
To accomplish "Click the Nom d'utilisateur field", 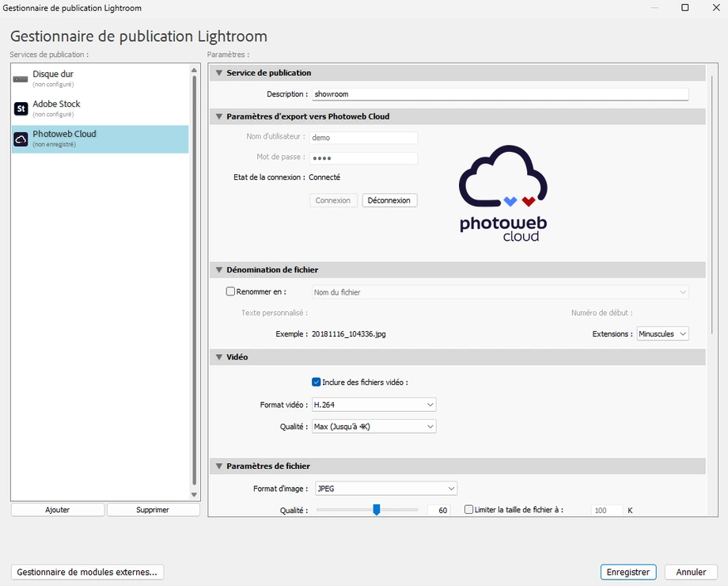I will (x=363, y=138).
